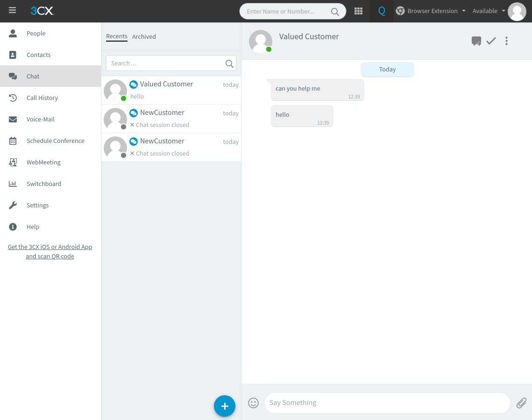Start a new chat with plus button
The height and width of the screenshot is (420, 532).
point(225,406)
